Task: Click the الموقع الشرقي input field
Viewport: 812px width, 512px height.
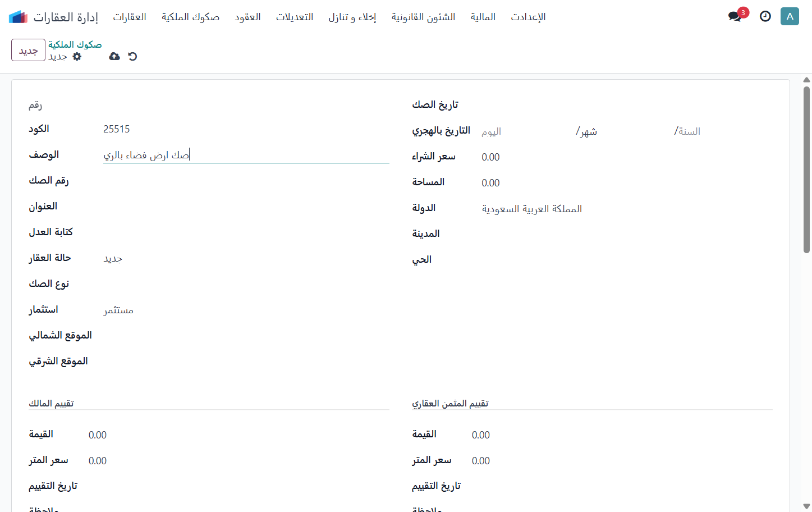Action: [246, 362]
